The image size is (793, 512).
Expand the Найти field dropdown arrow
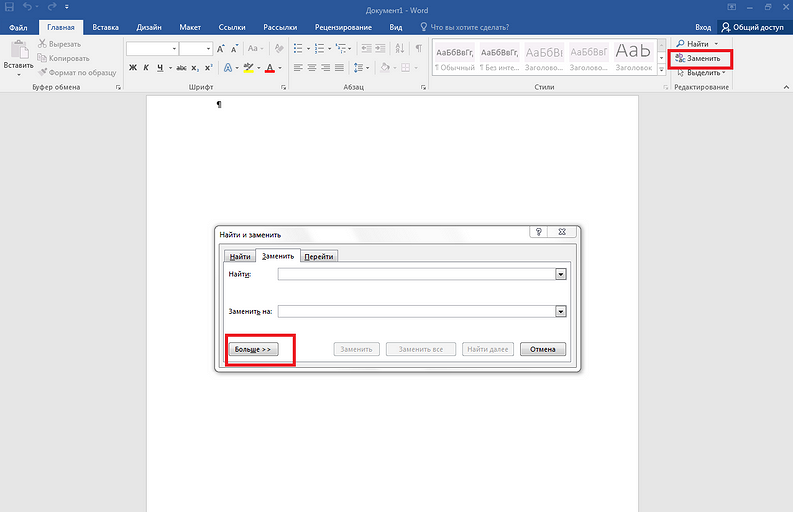point(561,273)
